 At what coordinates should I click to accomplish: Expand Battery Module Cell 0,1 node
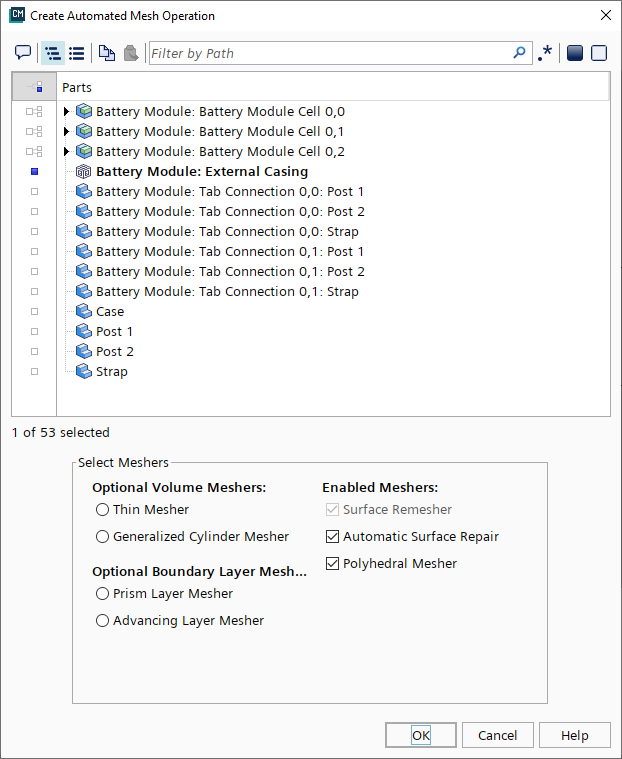67,131
